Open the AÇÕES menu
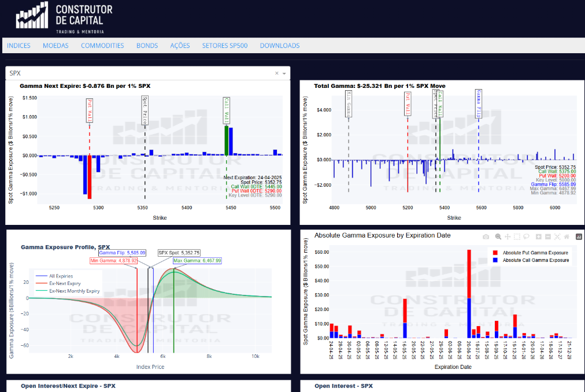This screenshot has width=585, height=392. pos(180,45)
